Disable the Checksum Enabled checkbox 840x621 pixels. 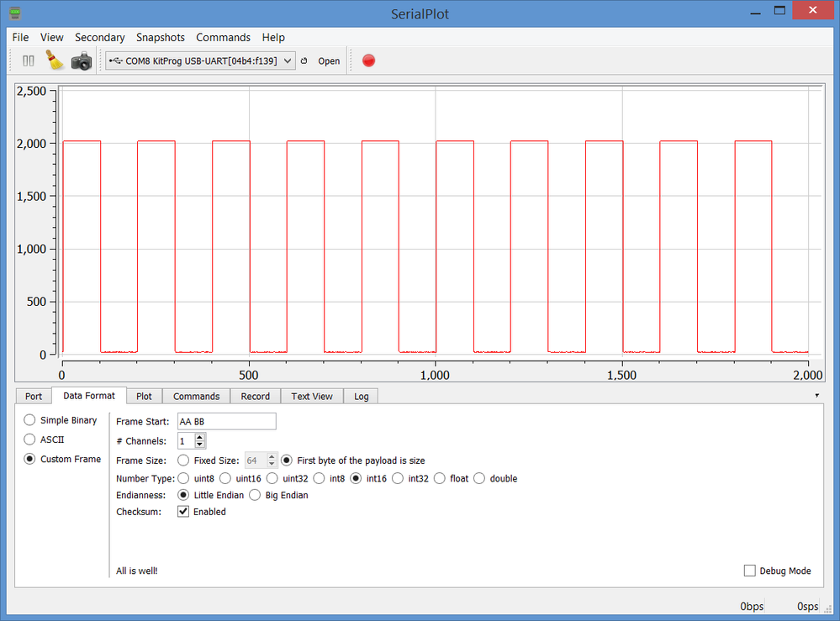[183, 512]
